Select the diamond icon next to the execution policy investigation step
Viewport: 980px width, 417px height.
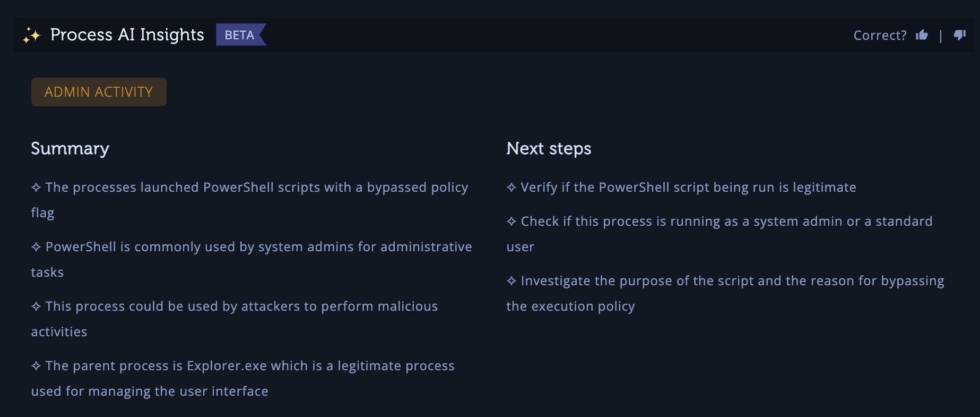pos(510,280)
